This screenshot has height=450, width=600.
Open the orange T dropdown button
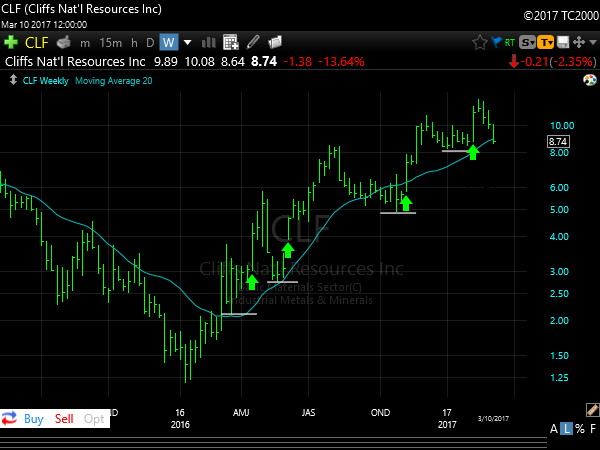click(545, 42)
